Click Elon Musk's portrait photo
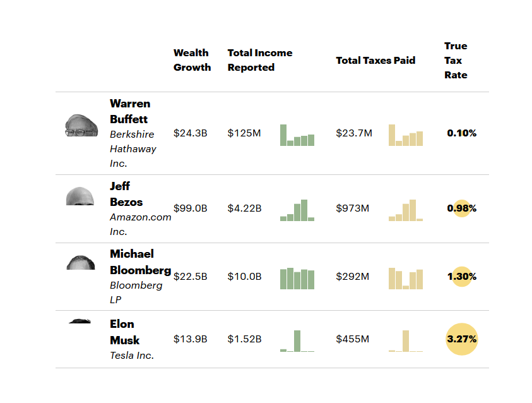The height and width of the screenshot is (403, 532). tap(80, 322)
